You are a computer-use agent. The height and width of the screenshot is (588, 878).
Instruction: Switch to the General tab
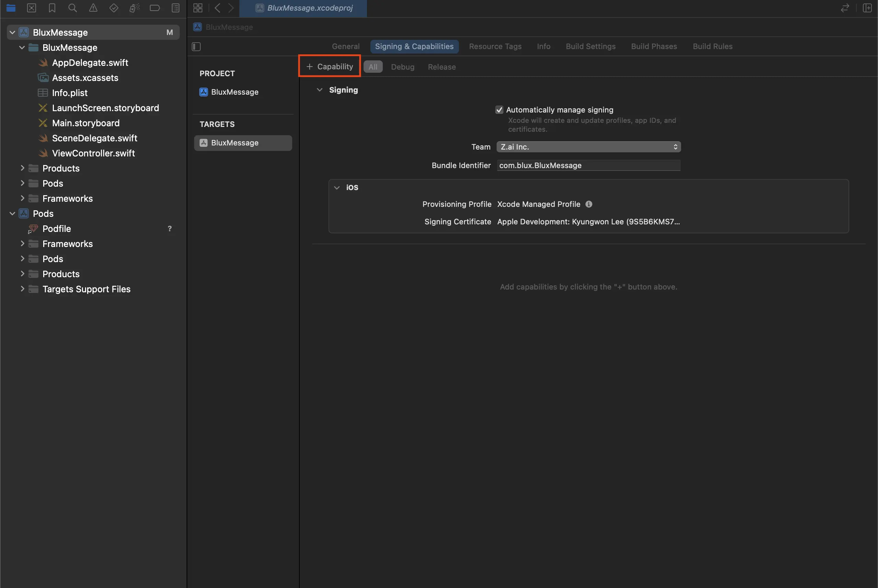(x=345, y=47)
